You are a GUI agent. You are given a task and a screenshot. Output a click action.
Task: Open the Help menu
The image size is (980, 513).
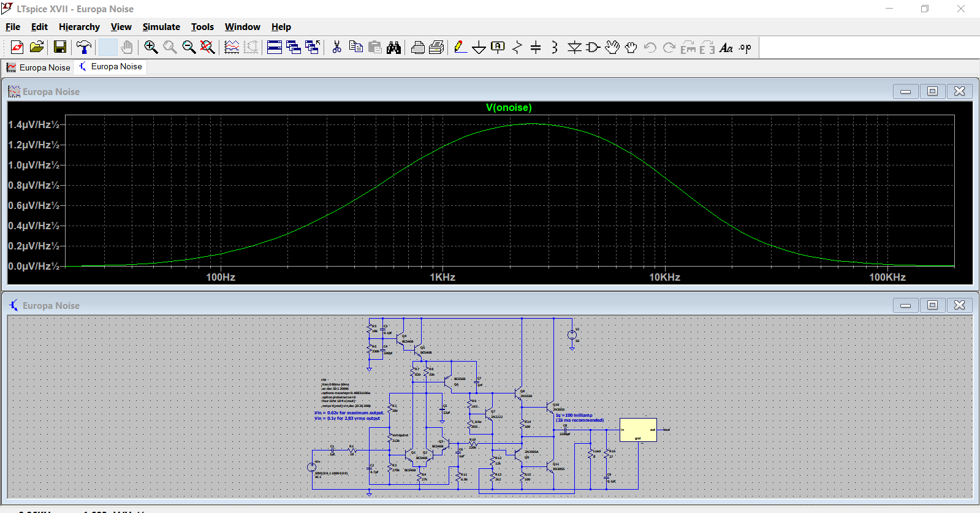(x=281, y=27)
